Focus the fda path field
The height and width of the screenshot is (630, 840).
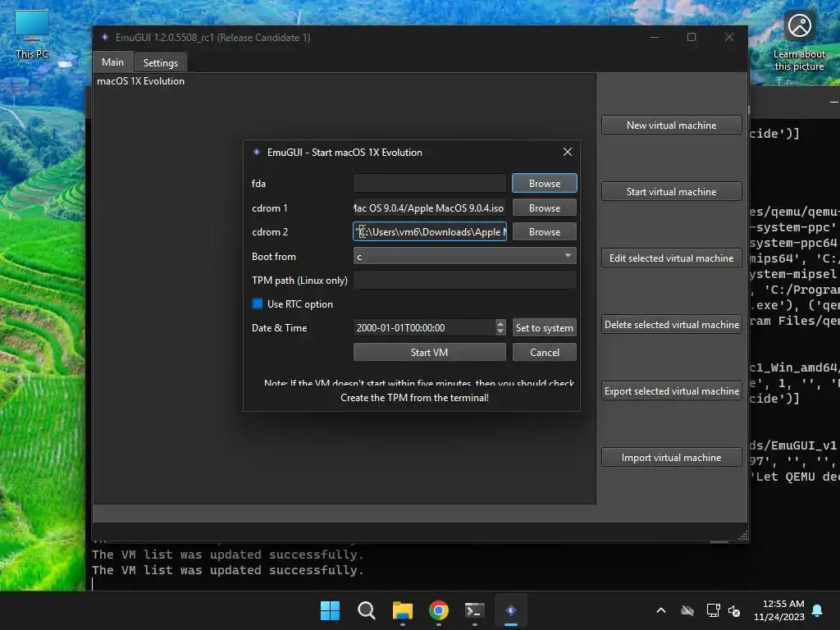tap(429, 183)
